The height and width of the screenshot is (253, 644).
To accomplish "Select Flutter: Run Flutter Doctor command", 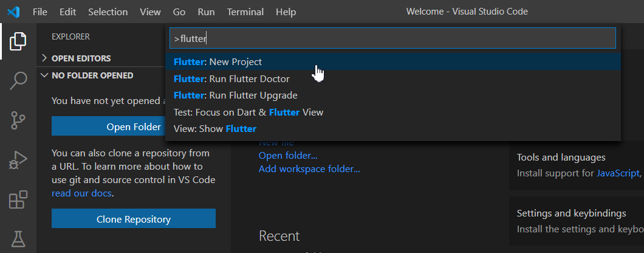I will tap(392, 78).
